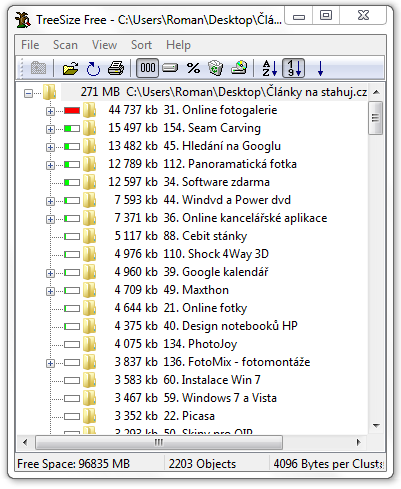Collapse the root Články na stahuj.cz node
Viewport: 401px width, 489px height.
(29, 93)
